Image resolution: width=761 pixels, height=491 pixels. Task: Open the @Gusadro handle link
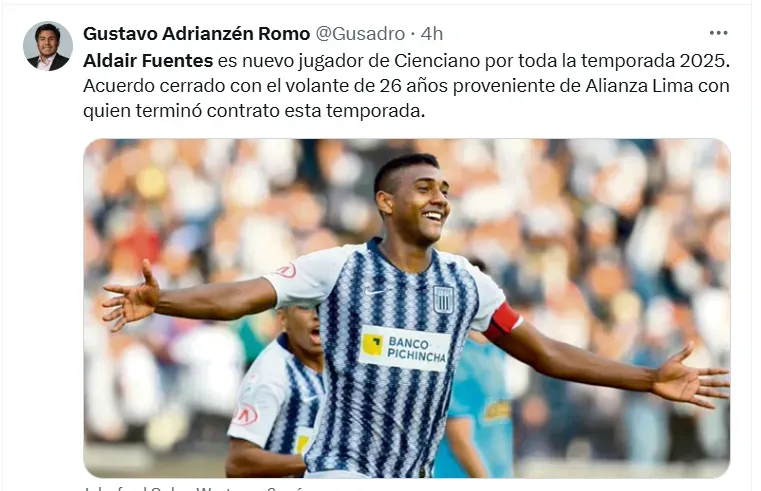click(x=360, y=33)
